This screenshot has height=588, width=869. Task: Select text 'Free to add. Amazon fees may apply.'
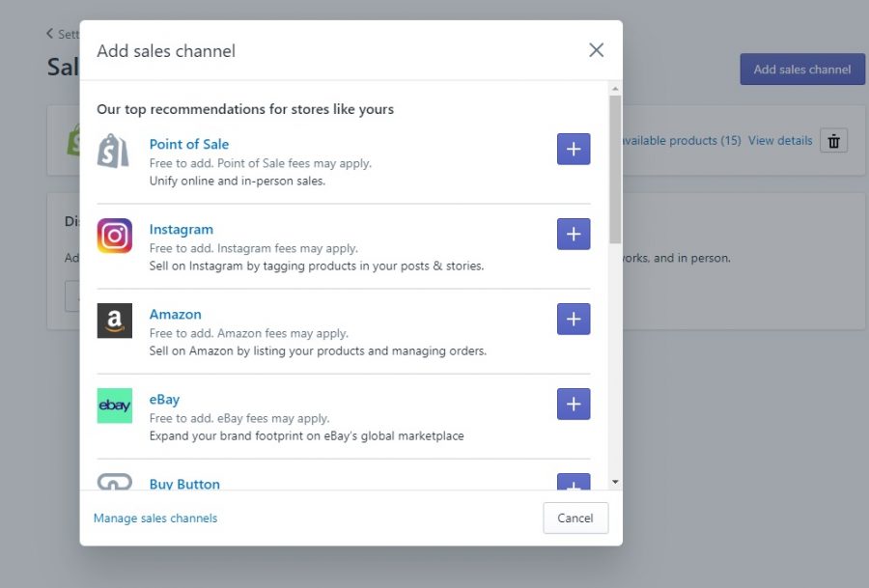click(x=249, y=334)
